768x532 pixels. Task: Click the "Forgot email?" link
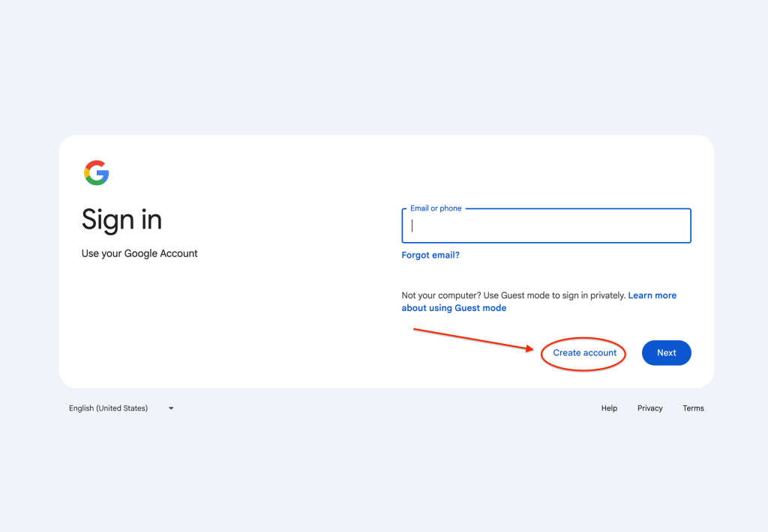click(x=430, y=256)
